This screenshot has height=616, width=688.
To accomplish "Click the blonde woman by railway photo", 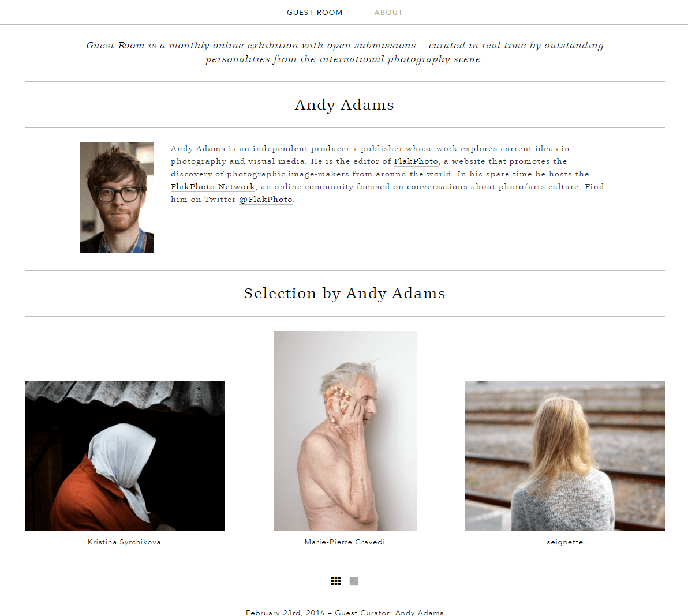I will tap(564, 456).
